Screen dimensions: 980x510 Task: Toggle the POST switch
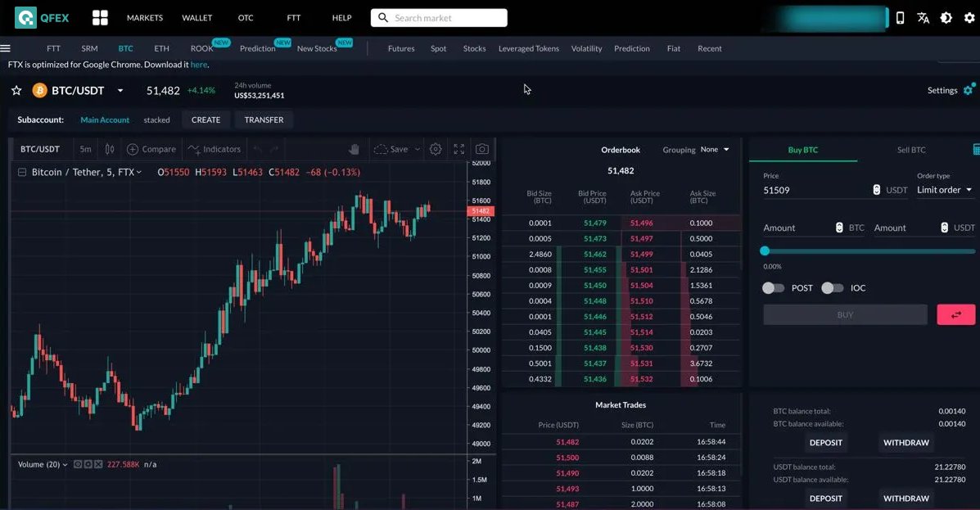click(773, 287)
